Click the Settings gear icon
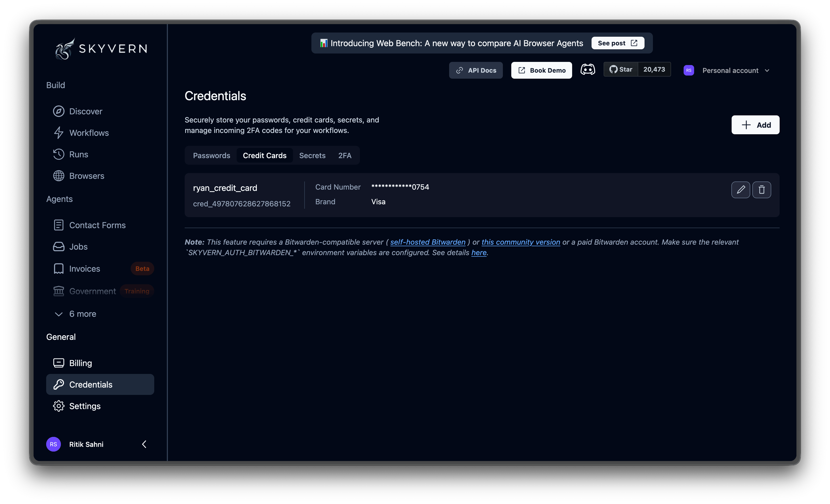 pos(58,406)
